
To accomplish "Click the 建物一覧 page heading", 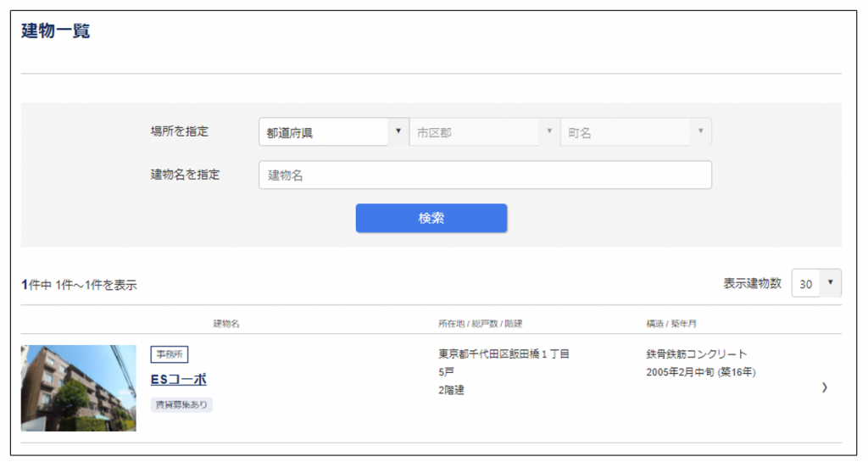I will tap(56, 31).
